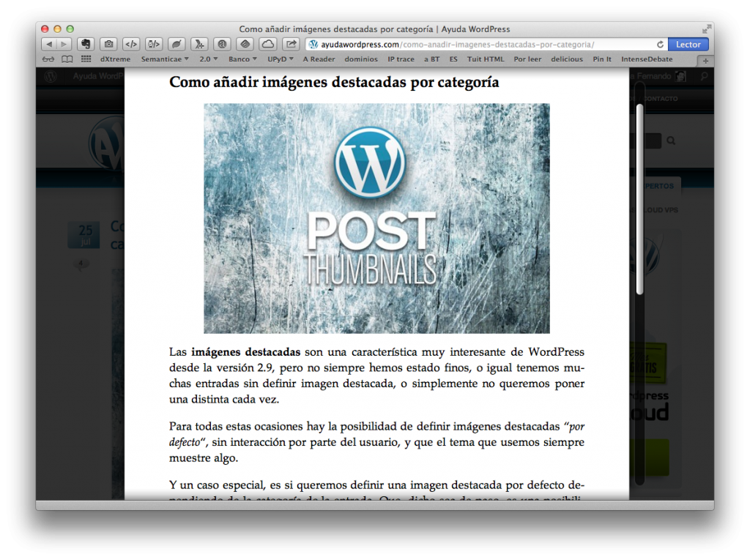Click the bold words 'imágenes destacadas' in the article
750x560 pixels.
coord(246,352)
